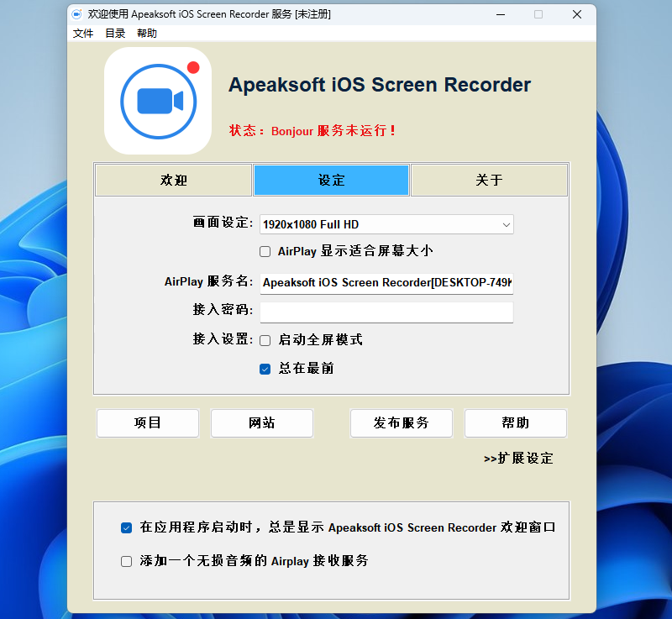This screenshot has width=672, height=619.
Task: Enable AirPlay 显示适合屏幕大小 checkbox
Action: click(265, 251)
